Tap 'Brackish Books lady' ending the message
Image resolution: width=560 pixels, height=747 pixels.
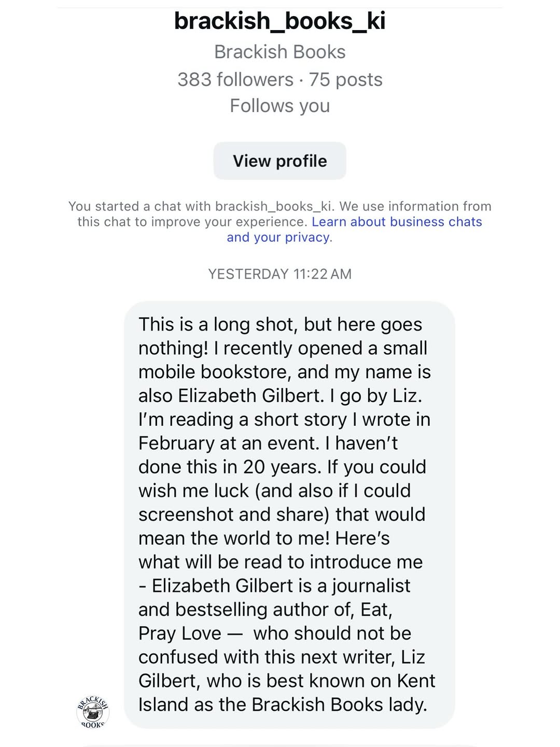(339, 705)
